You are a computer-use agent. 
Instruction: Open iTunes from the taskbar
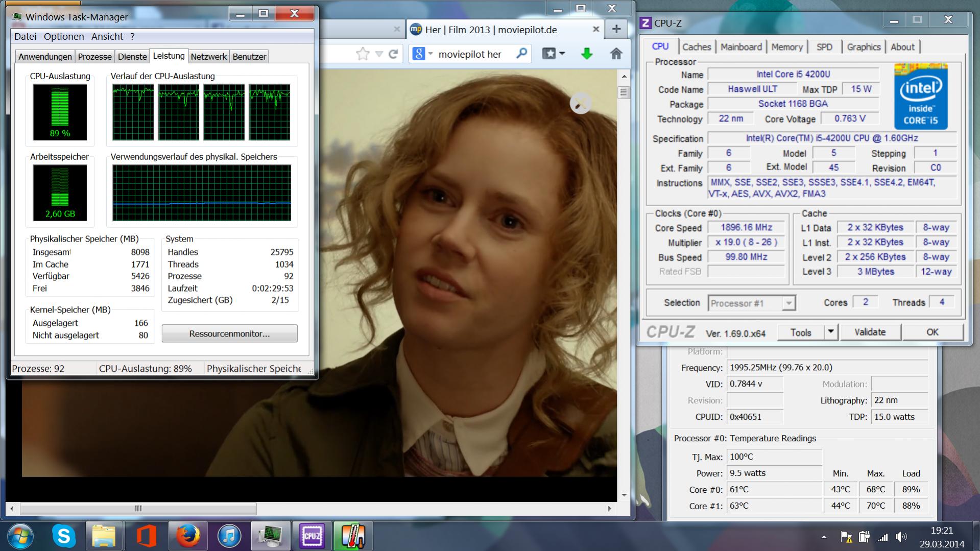229,536
